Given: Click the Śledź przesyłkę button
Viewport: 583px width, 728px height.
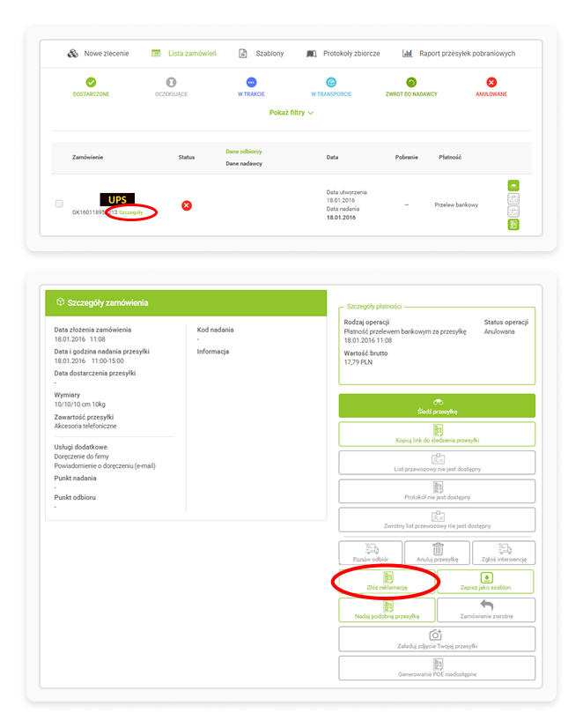Looking at the screenshot, I should (x=437, y=405).
